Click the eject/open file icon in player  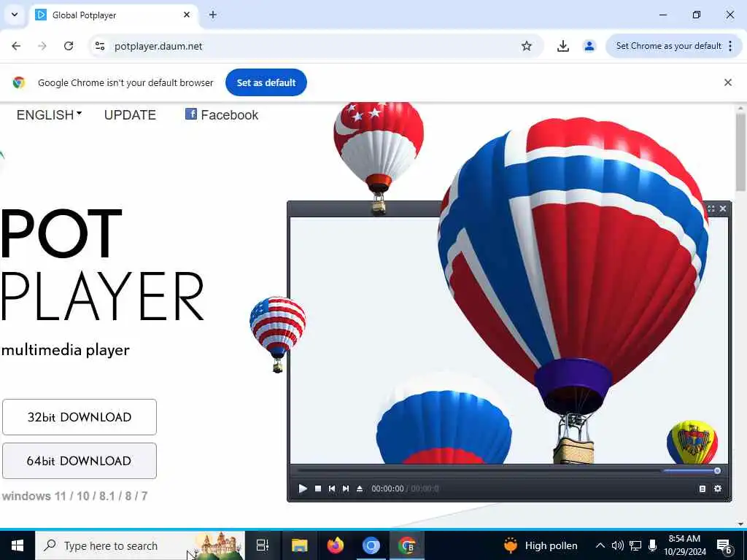click(x=360, y=489)
